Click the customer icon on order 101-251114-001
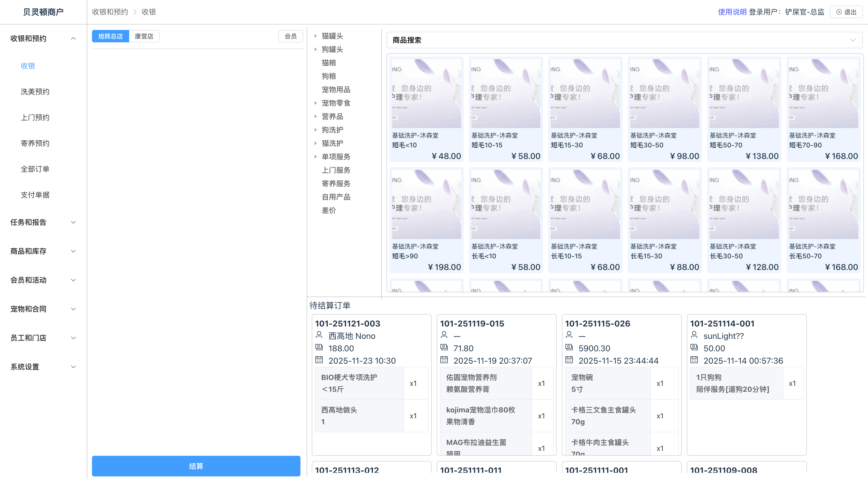The height and width of the screenshot is (479, 868). point(694,335)
